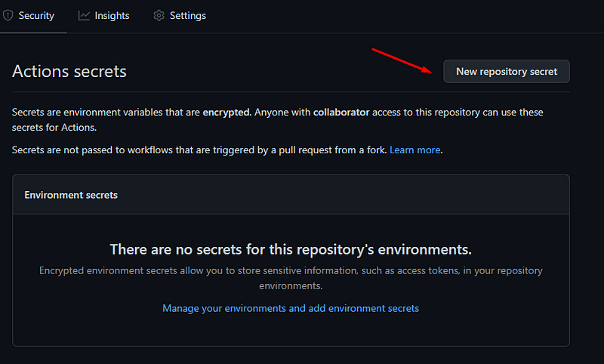Viewport: 604px width, 364px height.
Task: Click the word 'collaborator' in the description
Action: [x=341, y=112]
